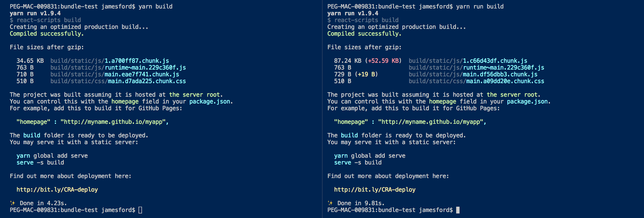Select the main.a09dd20e.chunk.css file name
This screenshot has width=644, height=218.
tap(505, 81)
